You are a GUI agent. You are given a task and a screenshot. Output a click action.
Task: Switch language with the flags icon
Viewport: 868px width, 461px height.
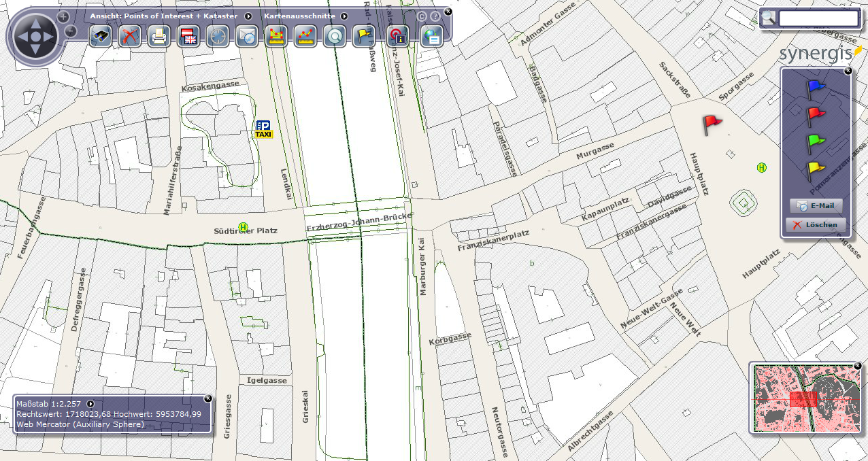click(x=188, y=37)
